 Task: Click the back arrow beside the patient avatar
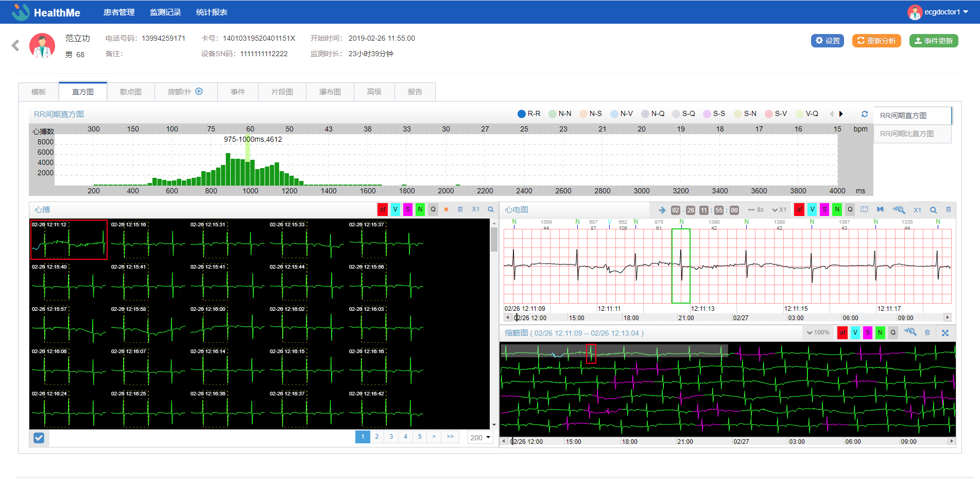coord(15,46)
